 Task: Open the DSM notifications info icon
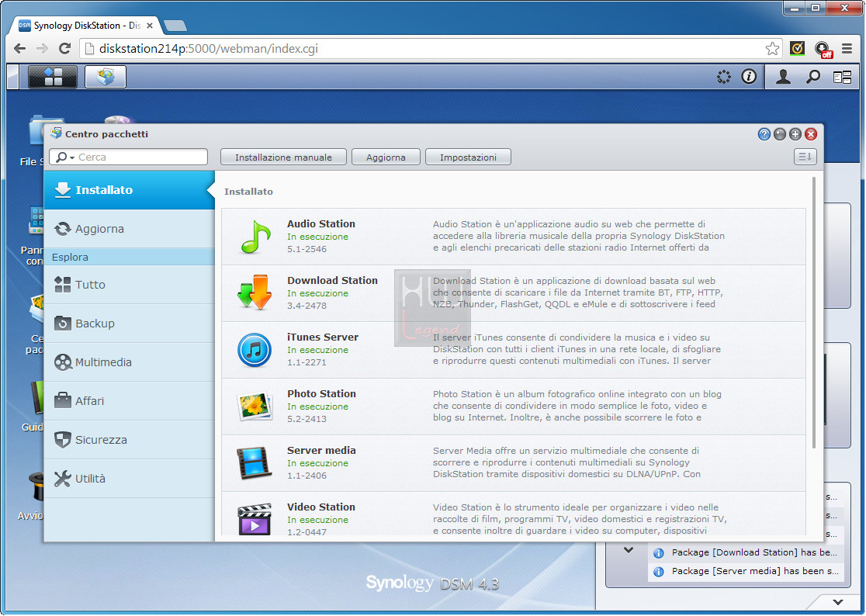pyautogui.click(x=749, y=77)
